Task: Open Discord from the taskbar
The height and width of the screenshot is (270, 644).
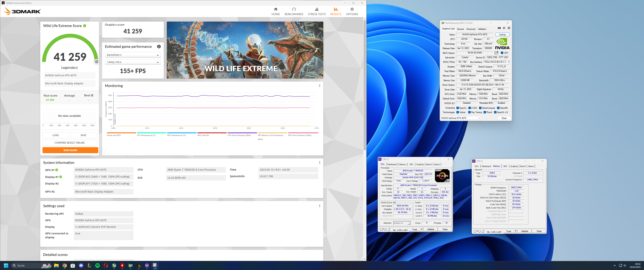Action: (81, 265)
